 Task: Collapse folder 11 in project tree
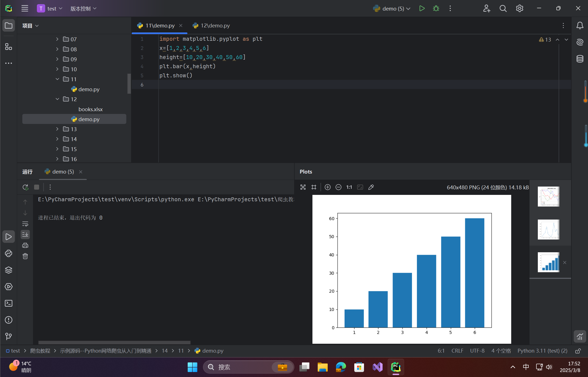[57, 79]
